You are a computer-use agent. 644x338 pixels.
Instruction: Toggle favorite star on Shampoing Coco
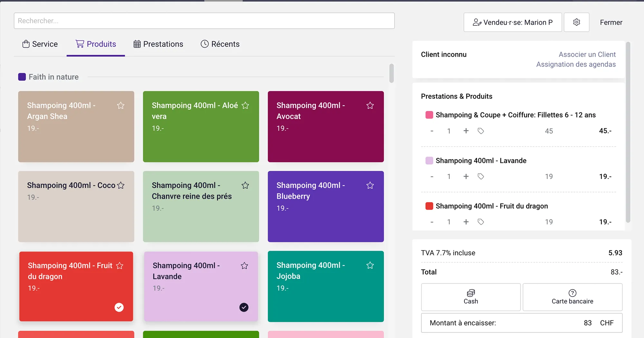[121, 185]
